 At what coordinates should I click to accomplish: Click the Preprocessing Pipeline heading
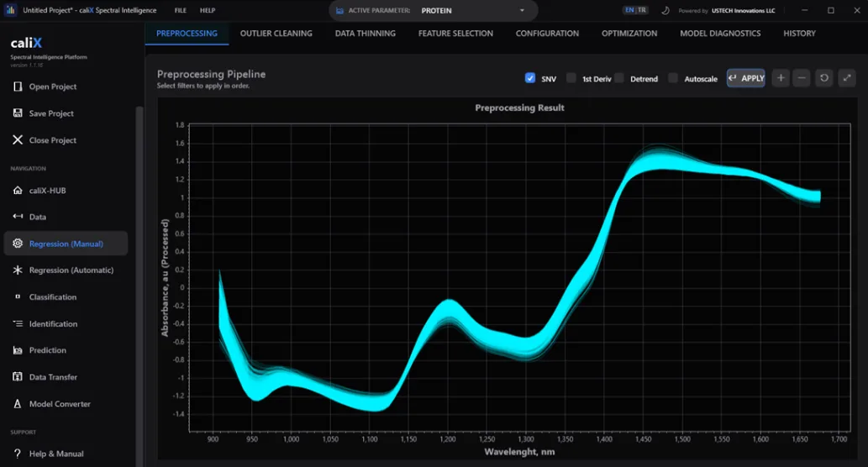[211, 74]
